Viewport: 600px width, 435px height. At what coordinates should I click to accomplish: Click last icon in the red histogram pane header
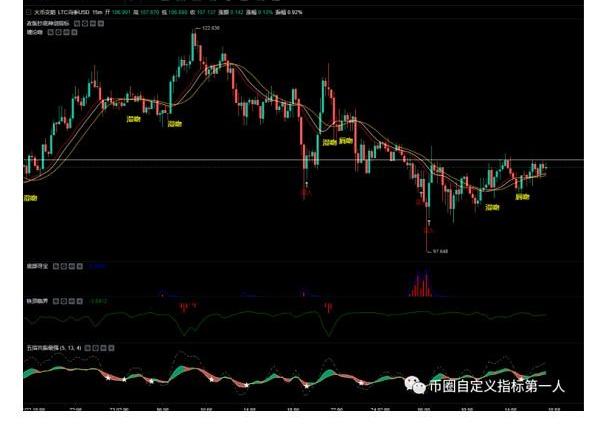point(80,266)
